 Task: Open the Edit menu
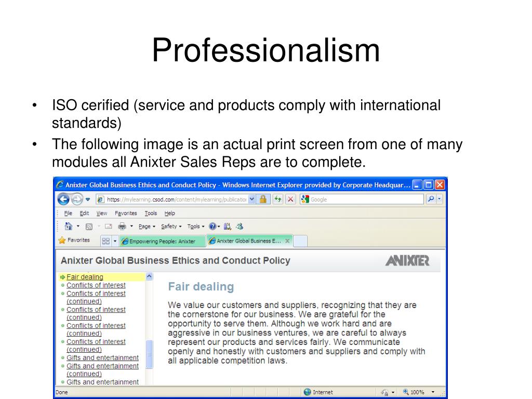(x=84, y=213)
